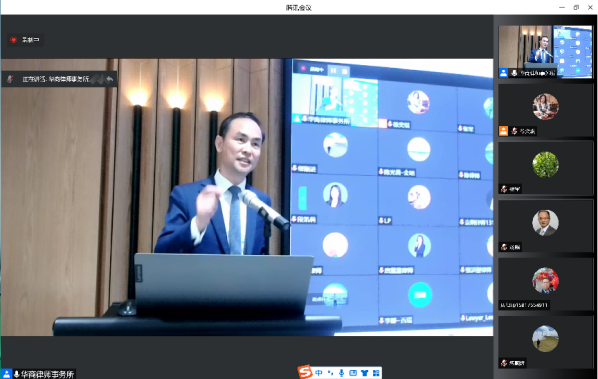Switch Sogou Chinese/English input mode

point(319,373)
